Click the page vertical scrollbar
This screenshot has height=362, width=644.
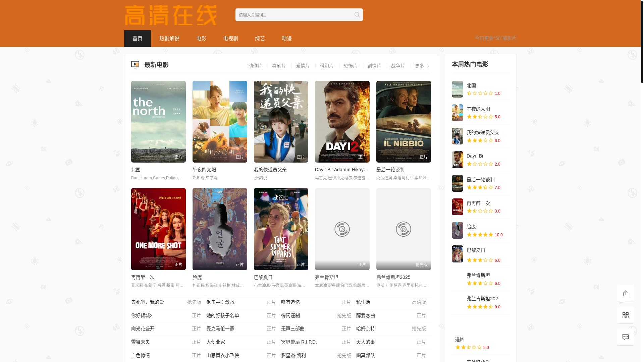[x=642, y=42]
